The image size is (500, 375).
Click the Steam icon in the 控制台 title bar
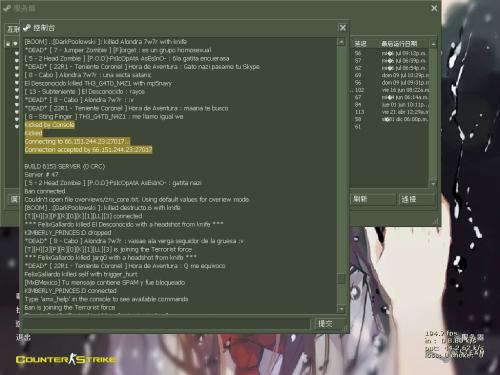[27, 28]
